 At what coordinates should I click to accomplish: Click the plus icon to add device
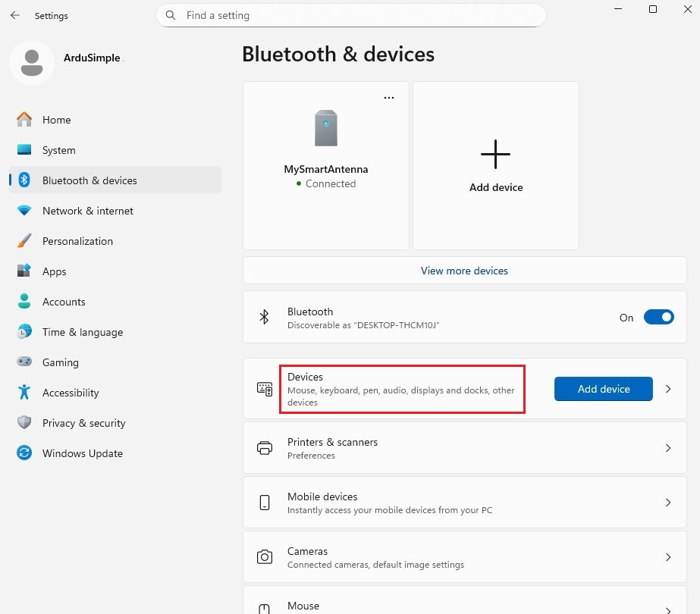point(495,155)
